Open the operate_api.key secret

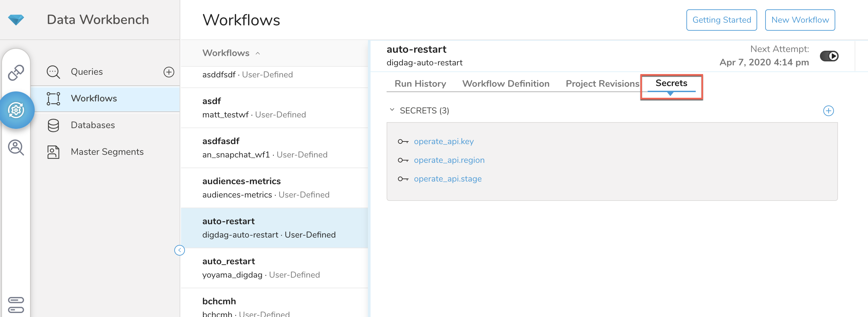(x=443, y=141)
